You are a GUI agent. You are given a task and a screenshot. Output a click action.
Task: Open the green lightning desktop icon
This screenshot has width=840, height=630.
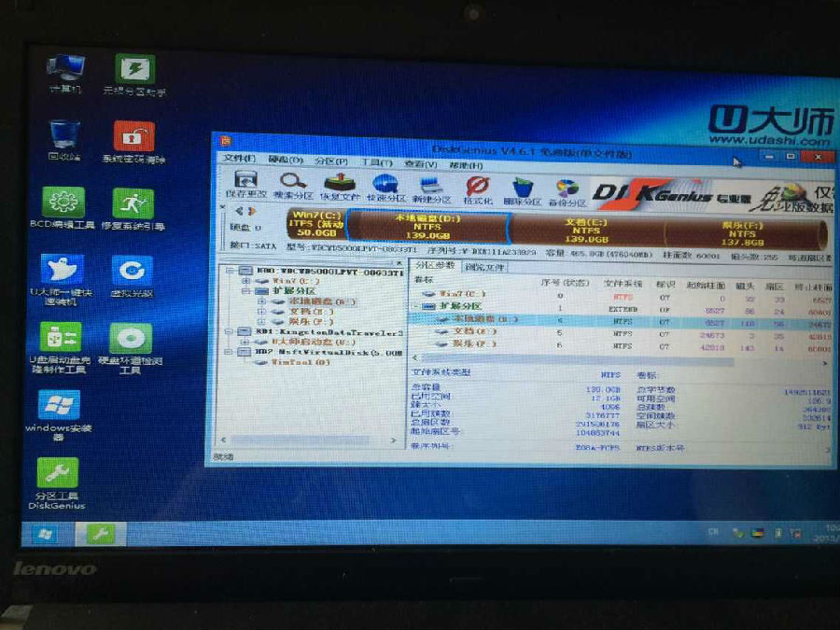134,75
